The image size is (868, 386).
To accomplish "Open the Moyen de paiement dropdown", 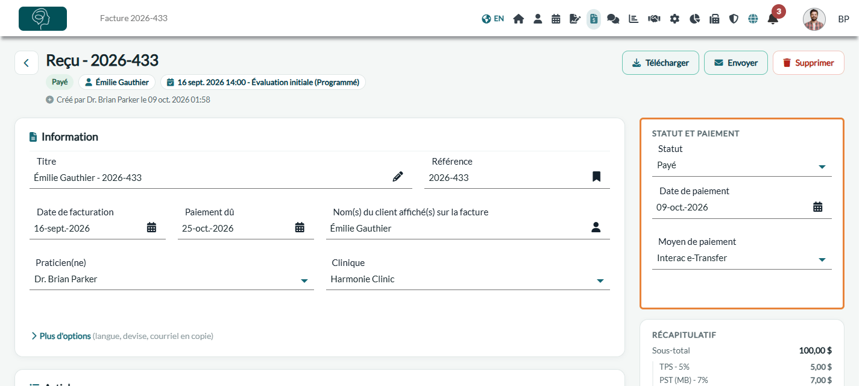I will (742, 258).
